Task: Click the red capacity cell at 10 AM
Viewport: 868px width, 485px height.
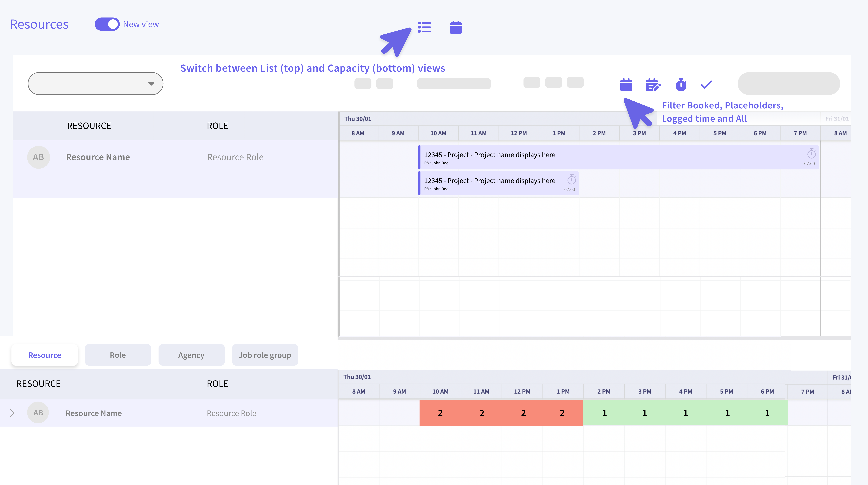Action: pyautogui.click(x=440, y=413)
